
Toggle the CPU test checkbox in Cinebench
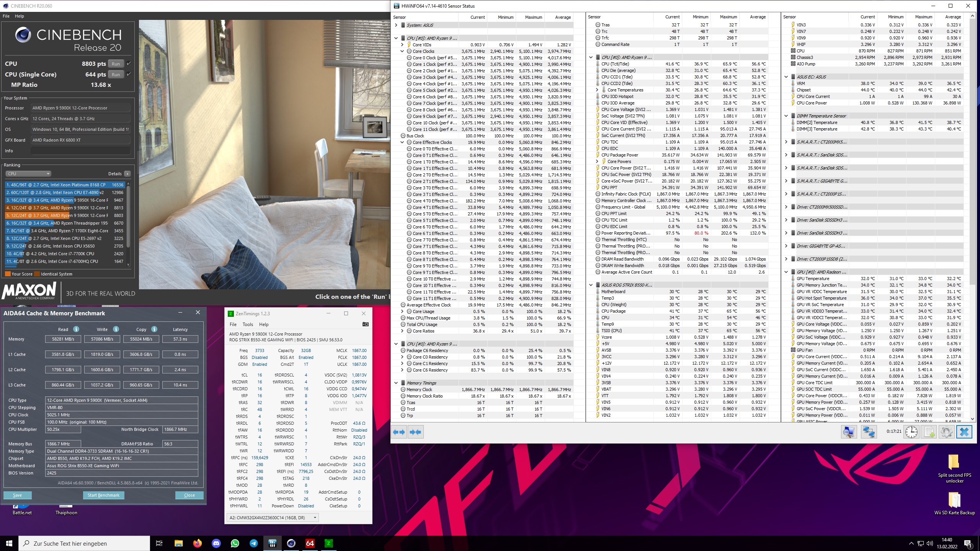pos(129,64)
